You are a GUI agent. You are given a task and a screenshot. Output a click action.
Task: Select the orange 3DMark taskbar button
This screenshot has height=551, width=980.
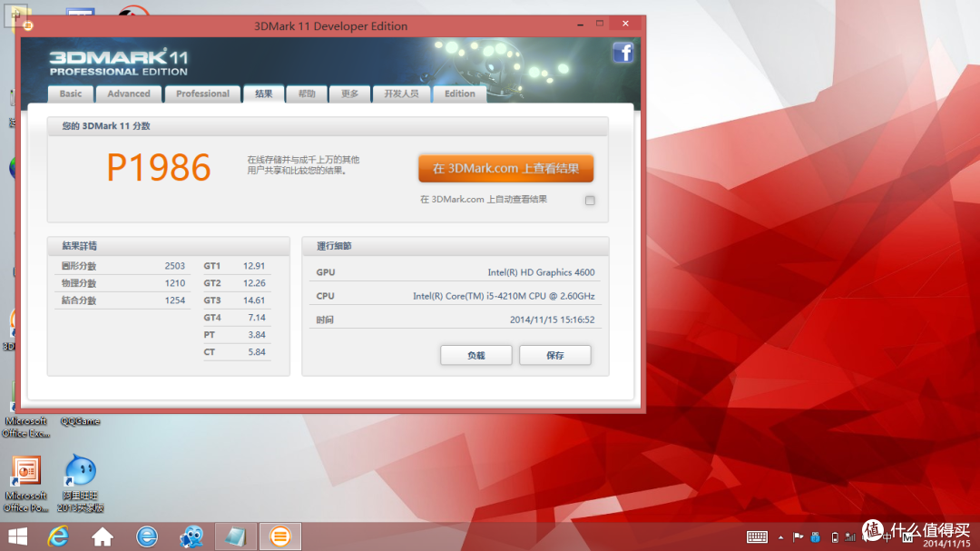point(280,536)
